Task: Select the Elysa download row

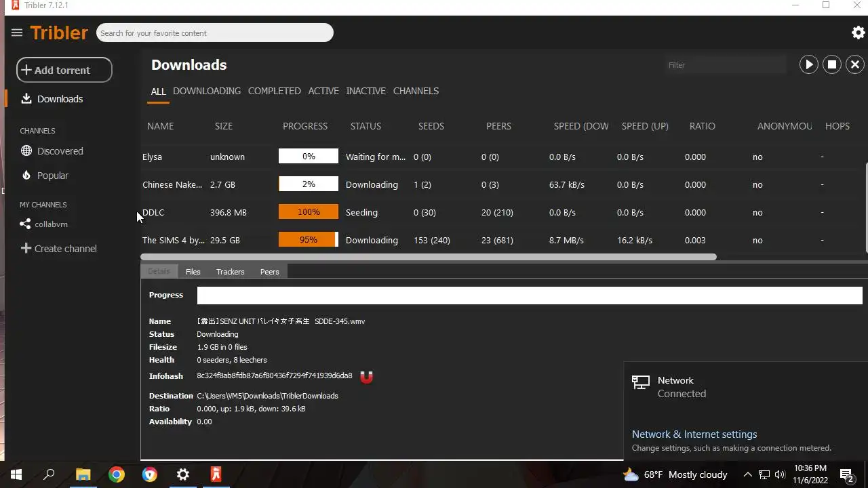Action: pos(502,157)
